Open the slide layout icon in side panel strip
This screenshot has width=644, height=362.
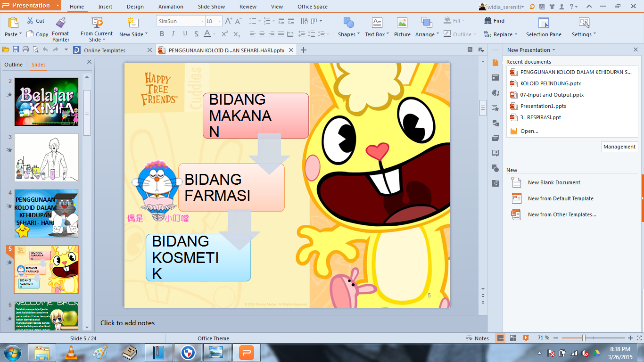[495, 77]
